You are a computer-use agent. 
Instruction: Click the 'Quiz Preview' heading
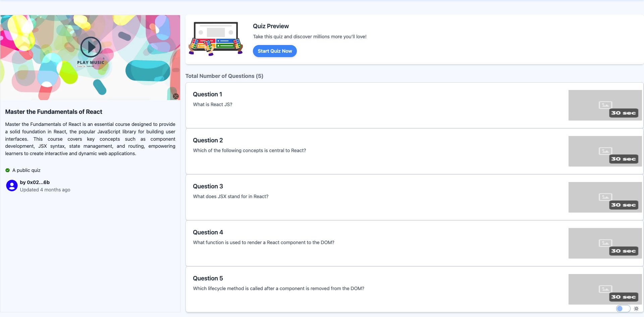[271, 26]
